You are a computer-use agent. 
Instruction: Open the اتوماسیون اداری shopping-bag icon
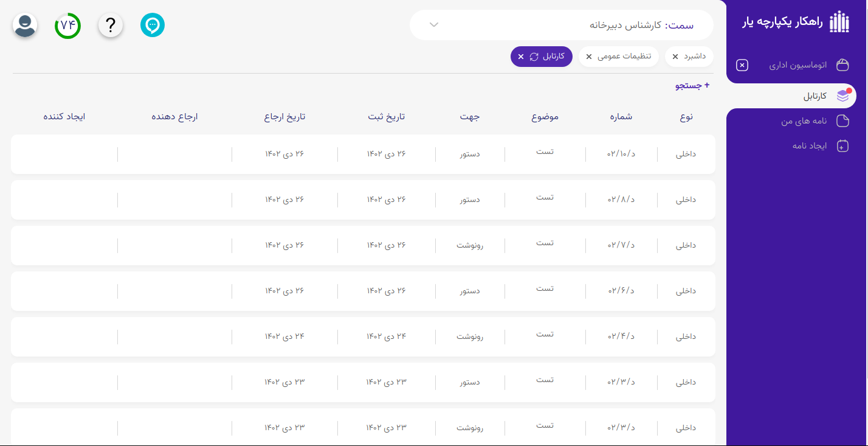tap(842, 64)
